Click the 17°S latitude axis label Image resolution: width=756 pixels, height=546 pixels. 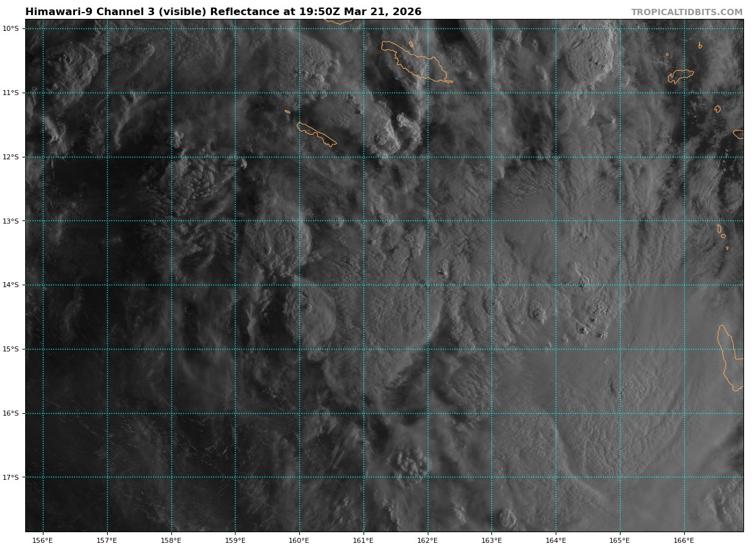(x=10, y=477)
